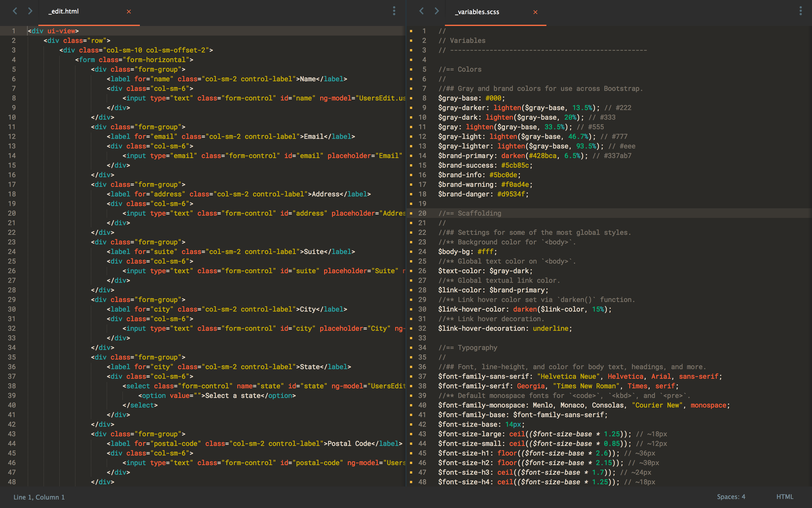This screenshot has height=508, width=812.
Task: Click gutter marker beside scss line 37
Action: click(x=411, y=376)
